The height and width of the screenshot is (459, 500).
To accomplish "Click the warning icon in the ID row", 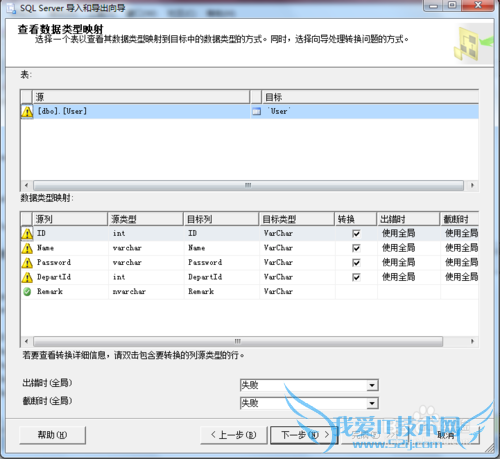I will (x=27, y=234).
